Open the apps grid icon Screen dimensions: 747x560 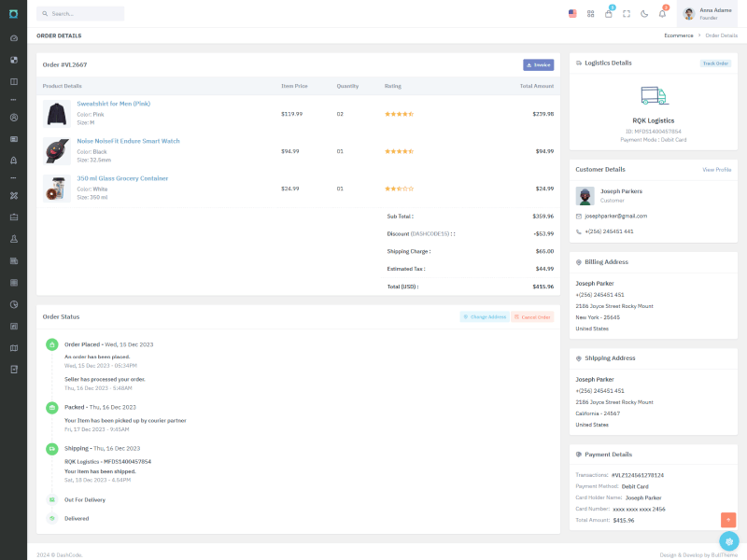tap(591, 14)
